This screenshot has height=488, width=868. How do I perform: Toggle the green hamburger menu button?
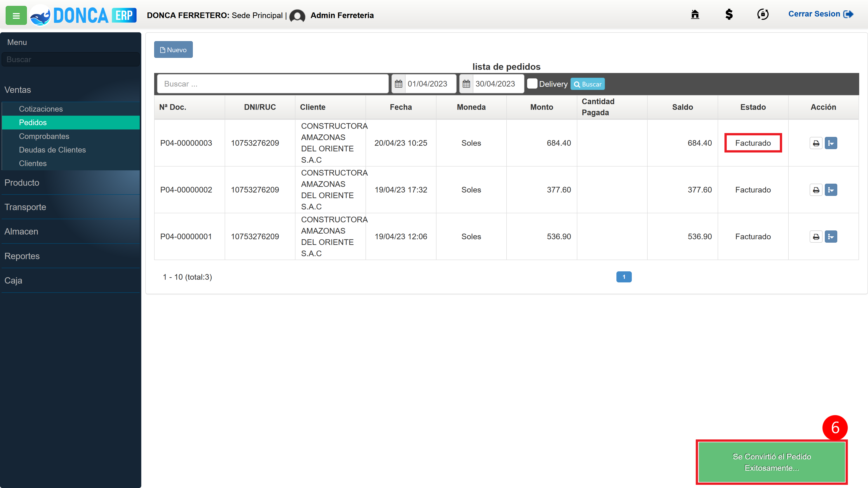(x=16, y=16)
